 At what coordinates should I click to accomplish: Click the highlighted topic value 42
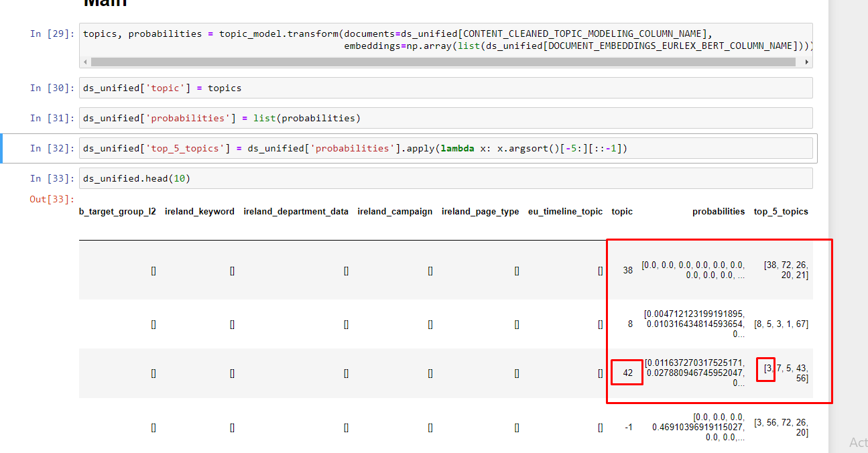click(627, 373)
